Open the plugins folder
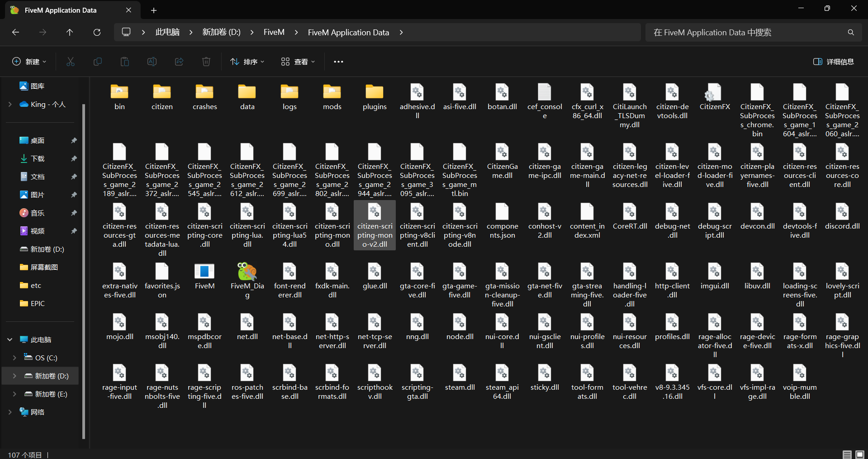 (x=375, y=93)
